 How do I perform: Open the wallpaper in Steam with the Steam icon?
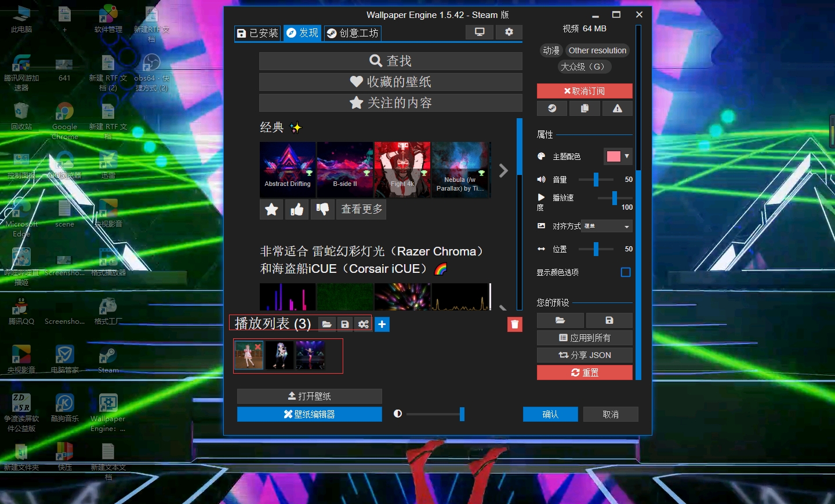pyautogui.click(x=552, y=108)
